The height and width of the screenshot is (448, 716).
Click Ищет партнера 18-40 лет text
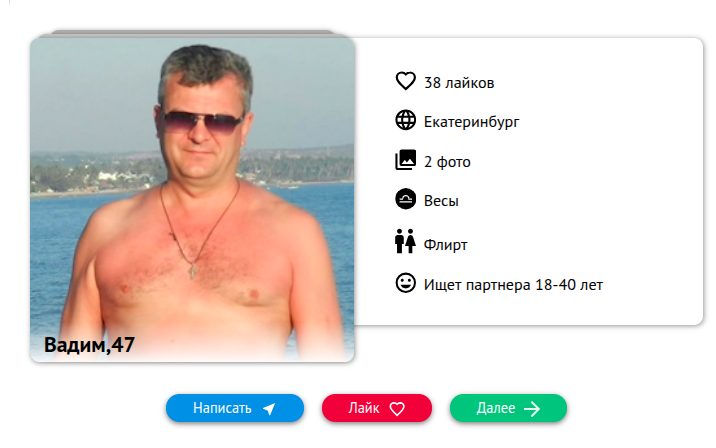click(513, 285)
